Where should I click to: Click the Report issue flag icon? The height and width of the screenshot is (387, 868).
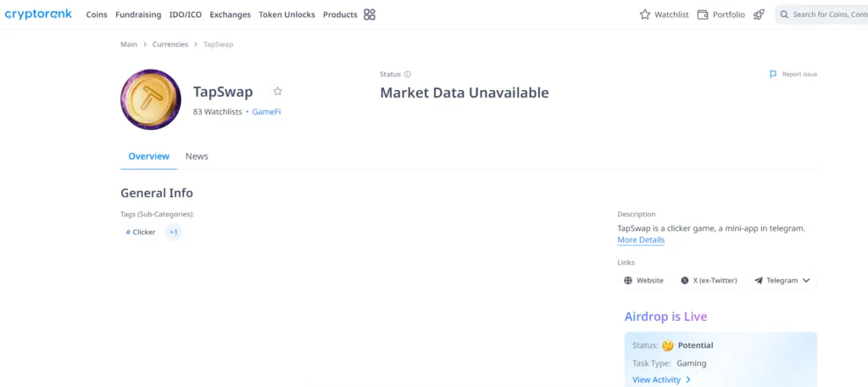[773, 74]
